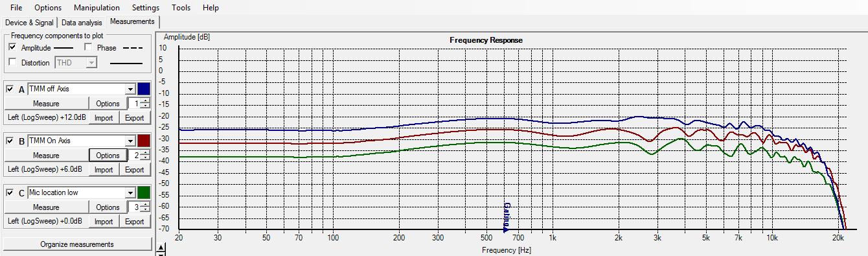The width and height of the screenshot is (868, 256).
Task: Open the Tools menu
Action: pyautogui.click(x=181, y=8)
